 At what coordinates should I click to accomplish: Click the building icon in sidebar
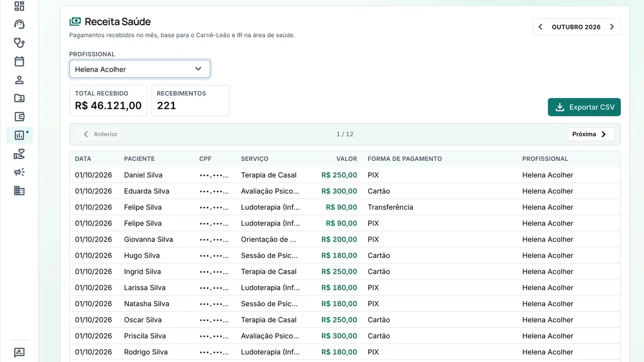[19, 190]
